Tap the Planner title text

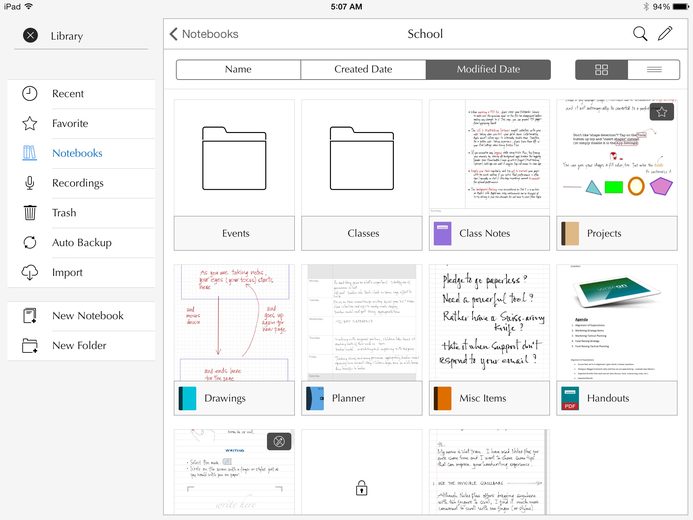348,398
